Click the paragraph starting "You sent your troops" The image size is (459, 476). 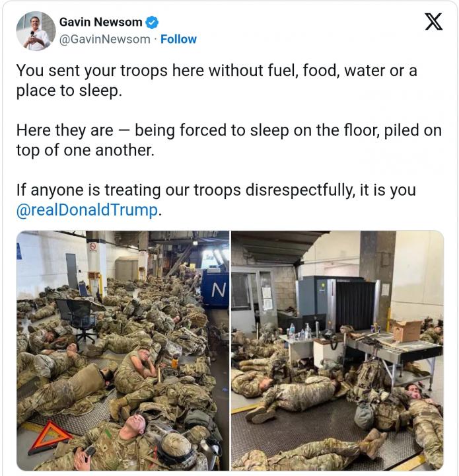[217, 81]
